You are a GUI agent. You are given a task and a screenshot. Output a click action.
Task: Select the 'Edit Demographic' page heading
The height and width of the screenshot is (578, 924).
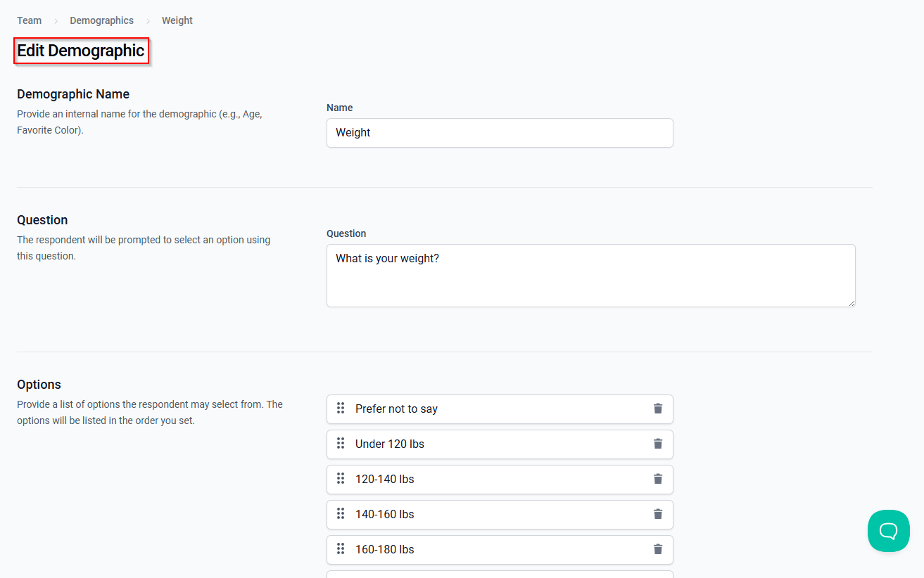[81, 51]
